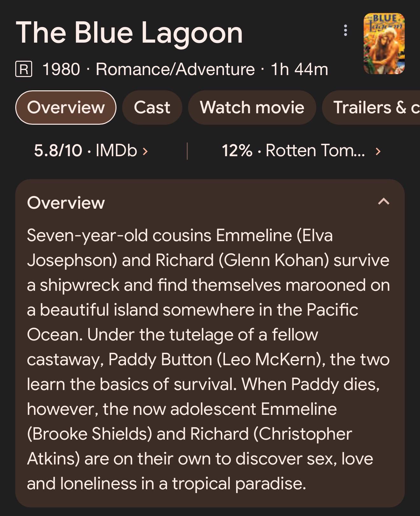Open the Watch movie tab
The width and height of the screenshot is (420, 516).
coord(252,108)
